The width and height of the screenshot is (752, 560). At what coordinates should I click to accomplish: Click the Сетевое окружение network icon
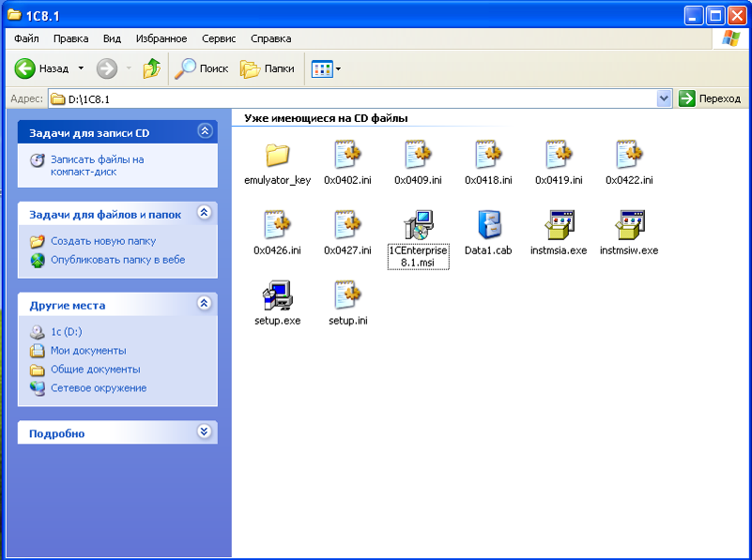point(37,388)
